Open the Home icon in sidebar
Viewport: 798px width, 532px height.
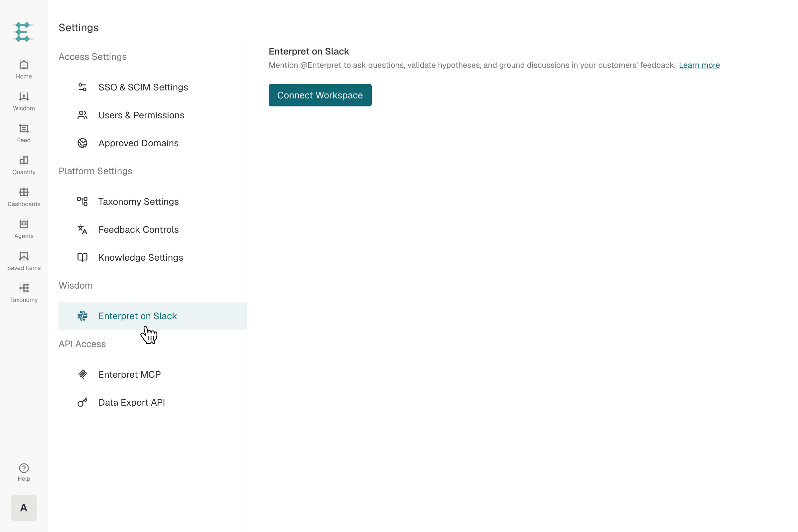pyautogui.click(x=24, y=65)
